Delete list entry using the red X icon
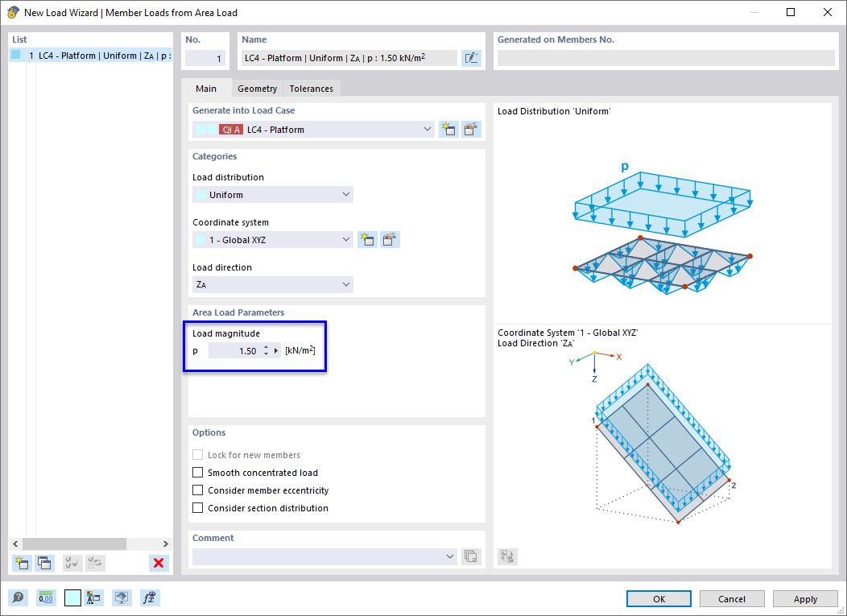Image resolution: width=847 pixels, height=616 pixels. click(159, 563)
